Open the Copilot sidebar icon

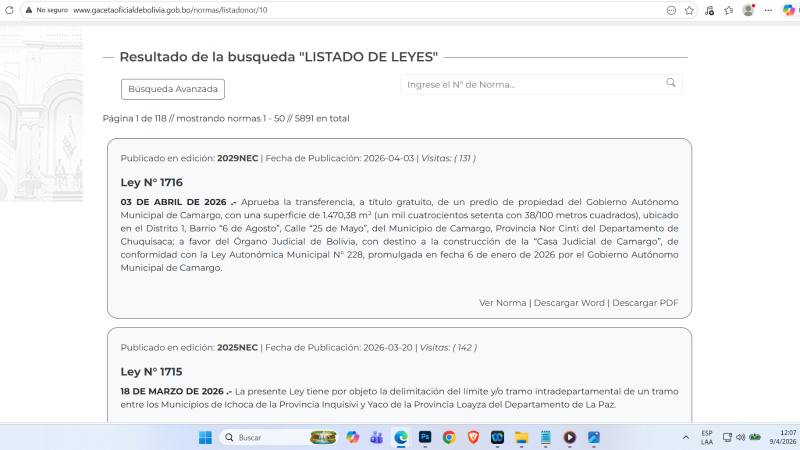[789, 10]
